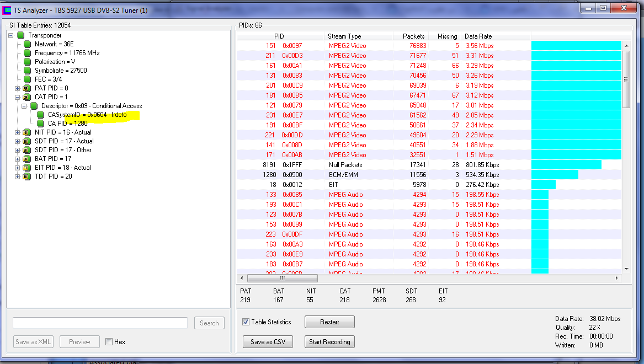Viewport: 644px width, 364px height.
Task: Click the TS Analyzer title bar icon
Action: [x=8, y=9]
